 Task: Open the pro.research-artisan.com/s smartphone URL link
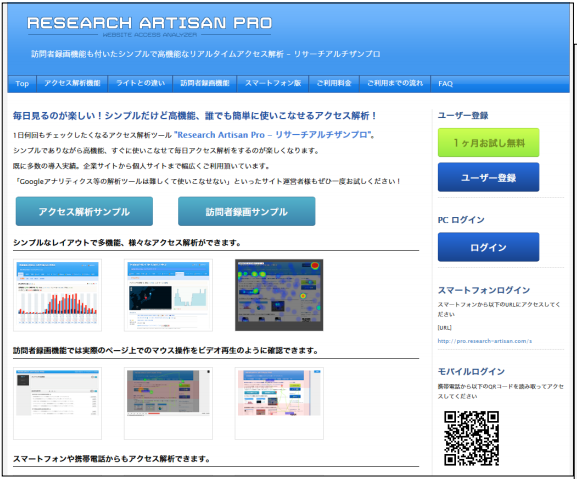485,341
